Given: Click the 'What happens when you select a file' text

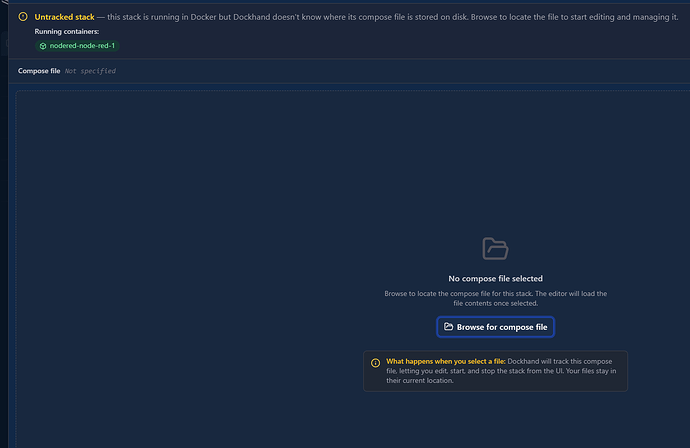Looking at the screenshot, I should [445, 361].
